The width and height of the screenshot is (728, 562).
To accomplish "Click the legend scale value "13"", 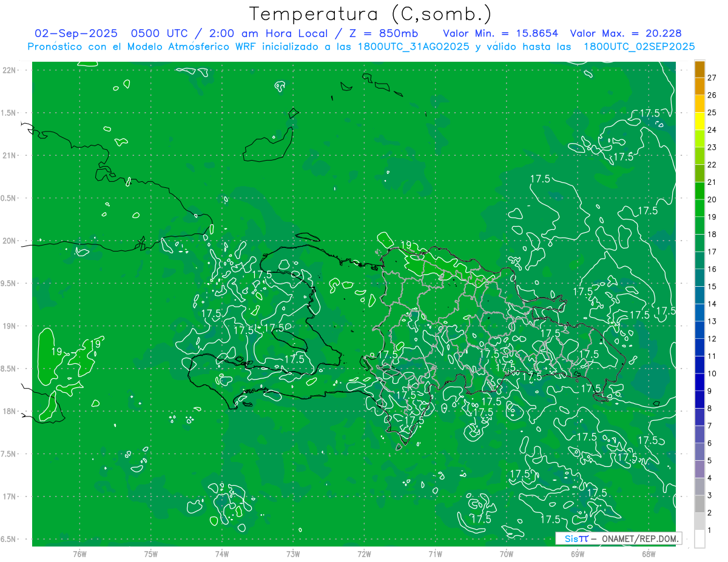I will (712, 321).
